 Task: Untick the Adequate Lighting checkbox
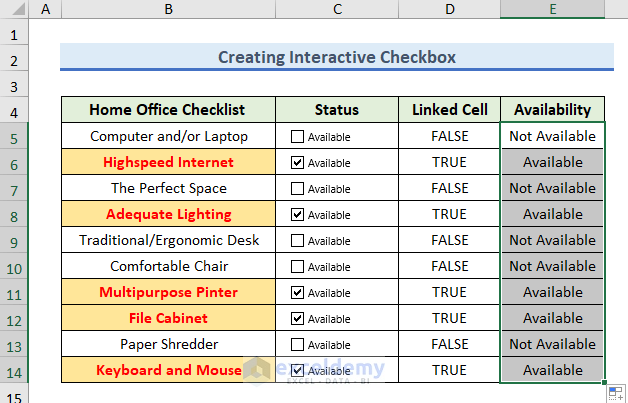tap(298, 215)
